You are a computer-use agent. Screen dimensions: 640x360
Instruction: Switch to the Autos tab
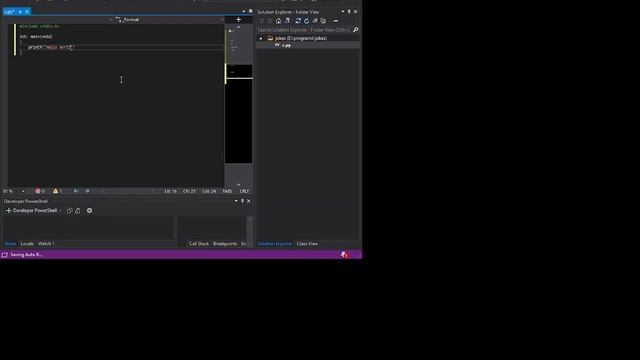(x=10, y=244)
